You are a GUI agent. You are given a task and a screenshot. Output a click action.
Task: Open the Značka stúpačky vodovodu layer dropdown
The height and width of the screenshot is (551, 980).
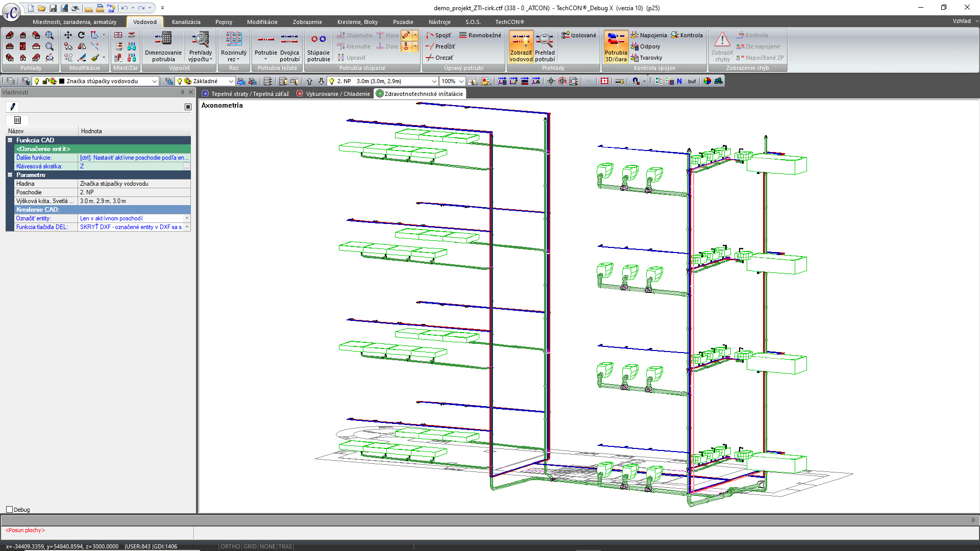155,81
